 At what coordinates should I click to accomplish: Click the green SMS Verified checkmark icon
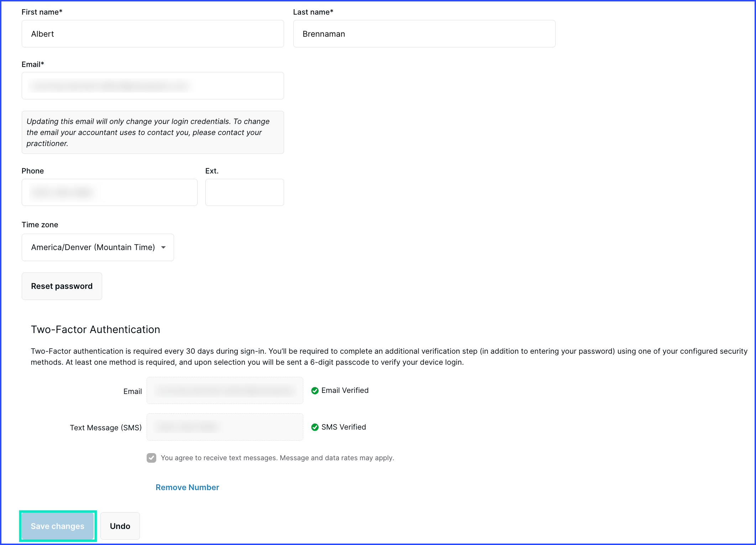coord(315,427)
